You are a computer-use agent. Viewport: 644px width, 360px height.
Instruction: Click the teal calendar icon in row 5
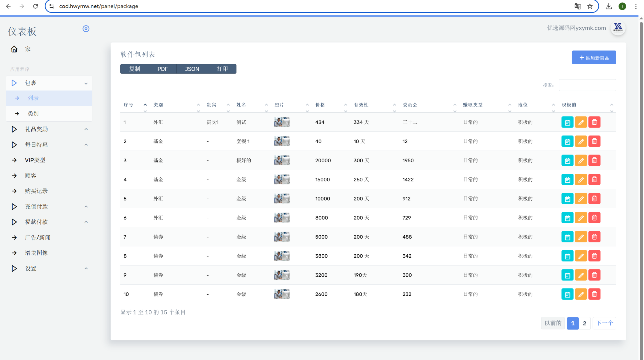567,199
